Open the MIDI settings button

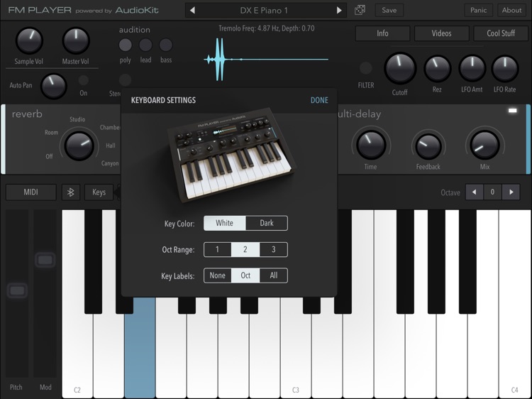click(31, 192)
